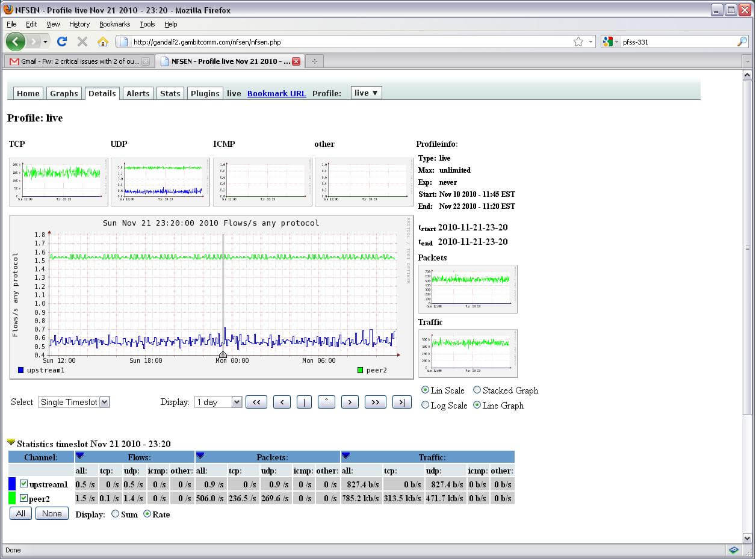This screenshot has height=559, width=756.
Task: Open the Bookmarks menu in Firefox
Action: tap(114, 24)
